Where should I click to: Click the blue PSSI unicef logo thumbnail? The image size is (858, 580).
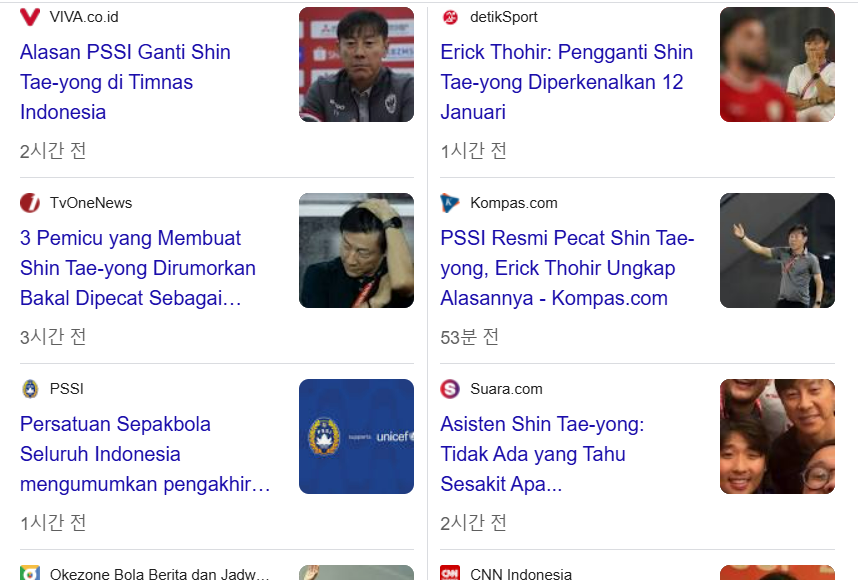tap(356, 437)
